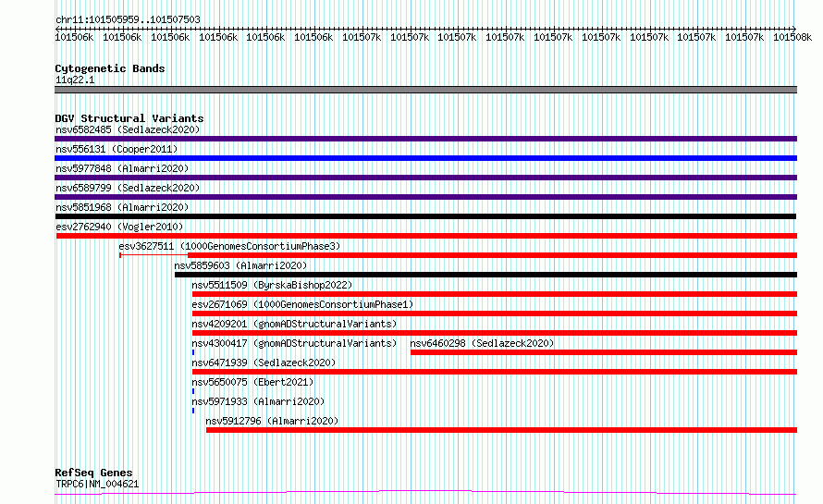
Task: Click the small blue mark under nsv5650075
Action: [x=193, y=391]
